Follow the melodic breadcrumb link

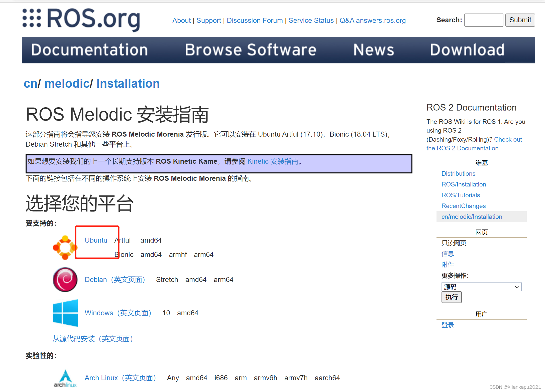(x=67, y=83)
